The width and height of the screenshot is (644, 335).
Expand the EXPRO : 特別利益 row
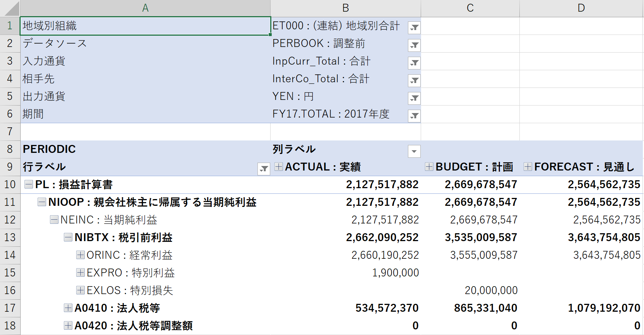tap(80, 272)
